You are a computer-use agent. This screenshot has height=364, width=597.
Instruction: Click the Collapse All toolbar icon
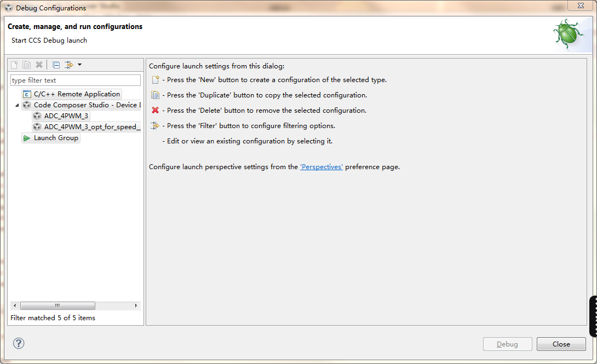tap(56, 65)
